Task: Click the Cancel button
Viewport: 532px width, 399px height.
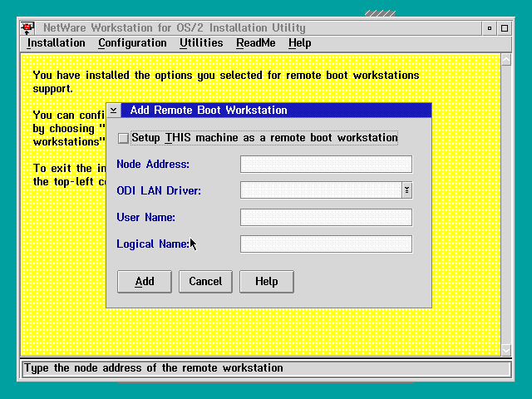Action: click(x=205, y=282)
